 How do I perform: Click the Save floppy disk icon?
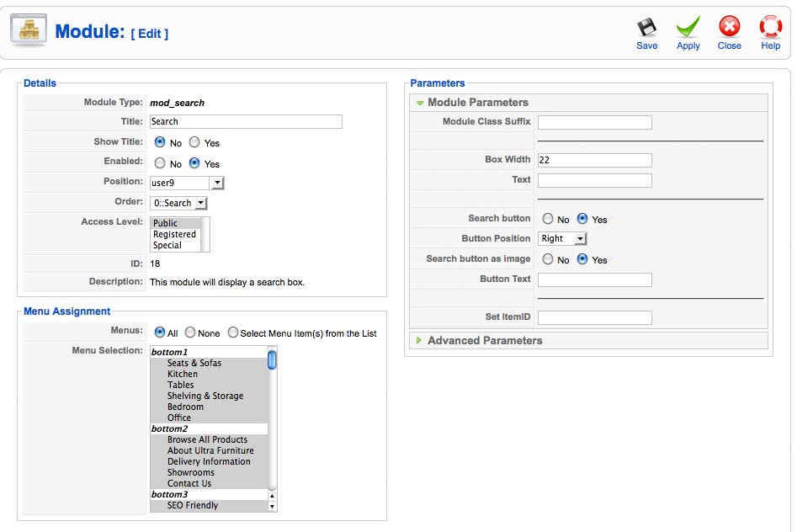point(646,27)
